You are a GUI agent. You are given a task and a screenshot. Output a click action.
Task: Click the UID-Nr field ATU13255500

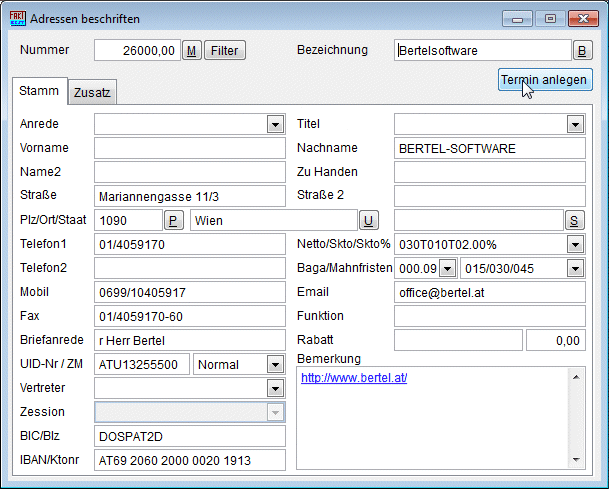point(142,364)
